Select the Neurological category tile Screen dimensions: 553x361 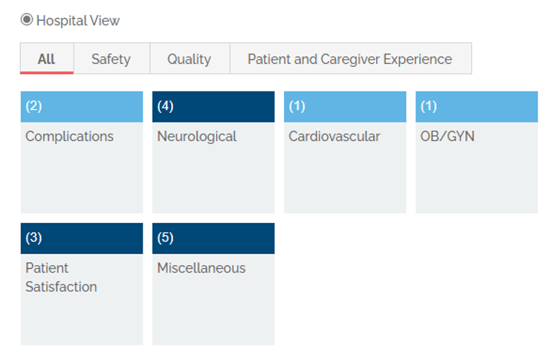[x=213, y=152]
